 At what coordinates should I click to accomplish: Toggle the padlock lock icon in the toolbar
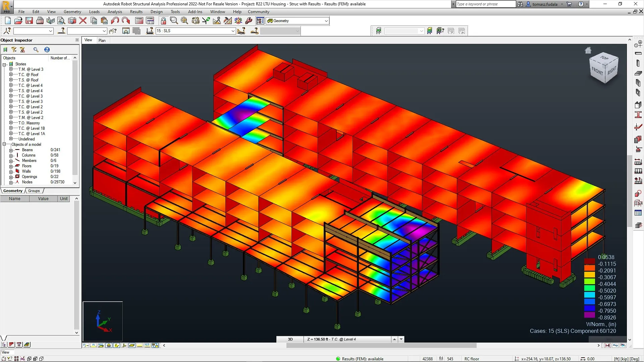[163, 20]
